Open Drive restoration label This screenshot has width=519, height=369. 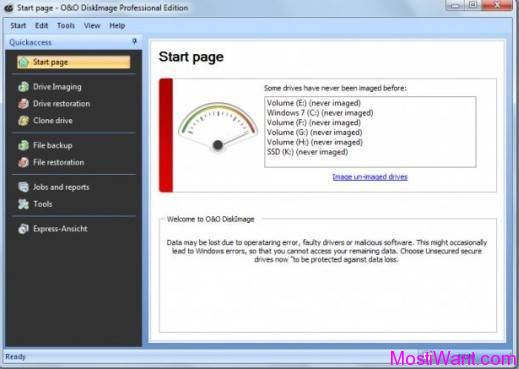tap(61, 104)
